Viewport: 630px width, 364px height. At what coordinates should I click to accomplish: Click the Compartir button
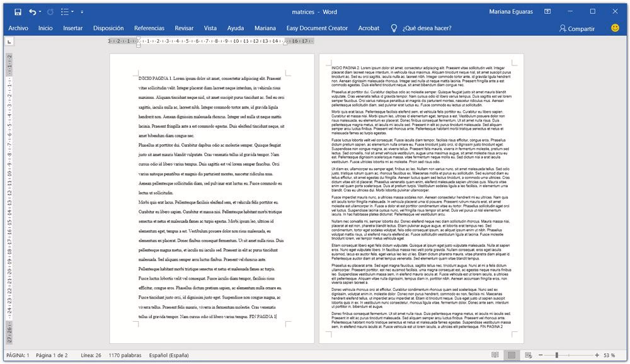(x=576, y=28)
